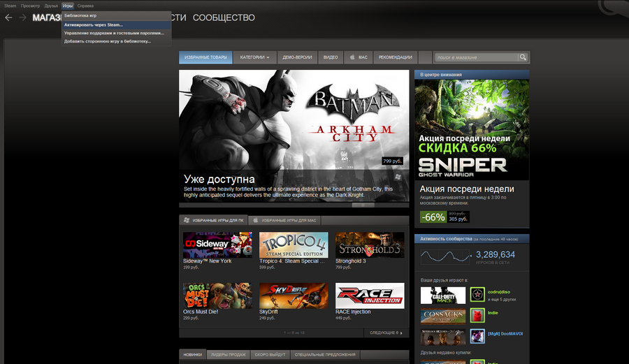Viewport: 629px width, 364px height.
Task: Click 305 руб. discounted price
Action: pyautogui.click(x=456, y=219)
